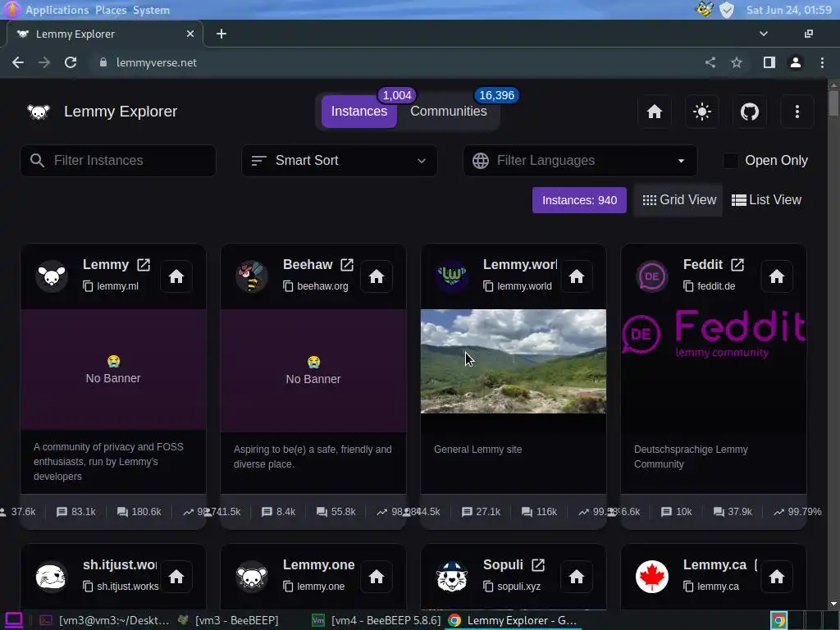Set Lemmy.one as home instance
840x630 pixels.
[377, 577]
